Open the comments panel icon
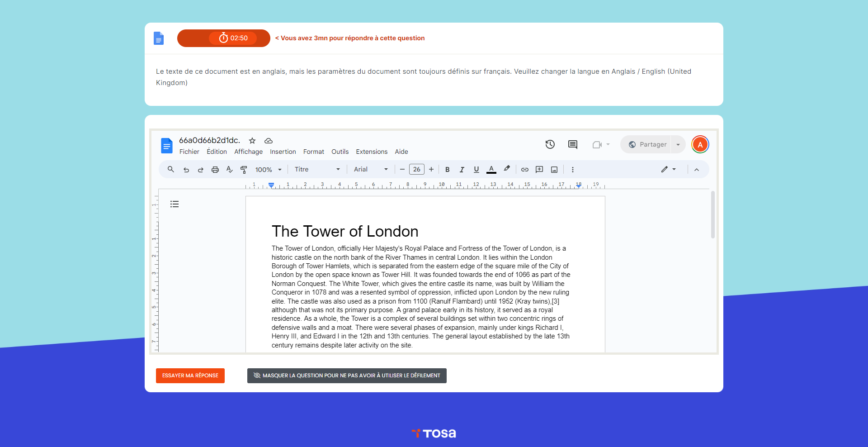The width and height of the screenshot is (868, 447). pos(572,144)
